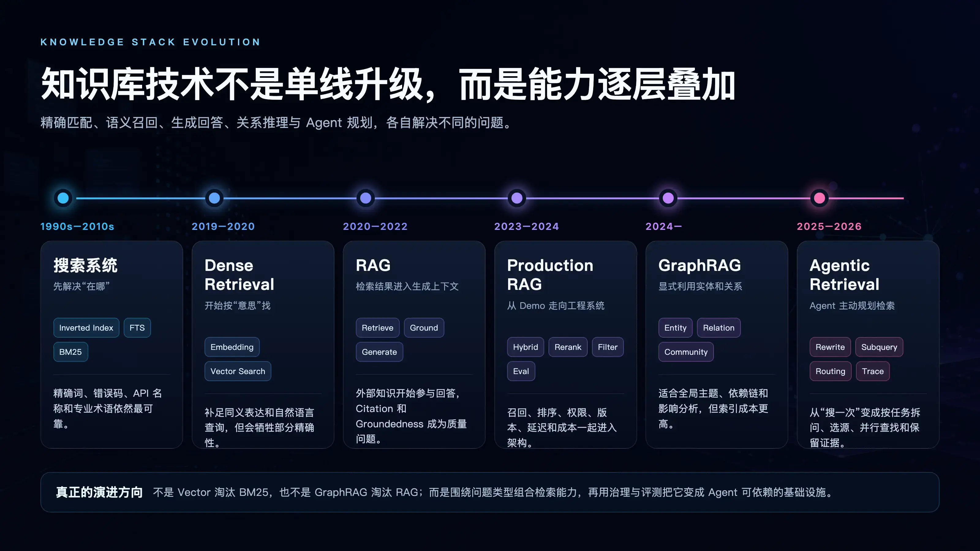Click the 2025–2026 date label
980x551 pixels.
(829, 227)
